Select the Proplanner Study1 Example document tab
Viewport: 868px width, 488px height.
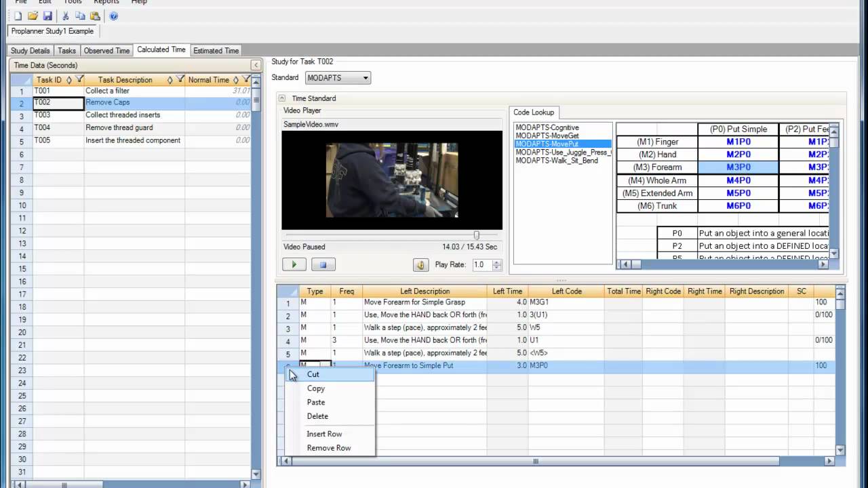(53, 31)
